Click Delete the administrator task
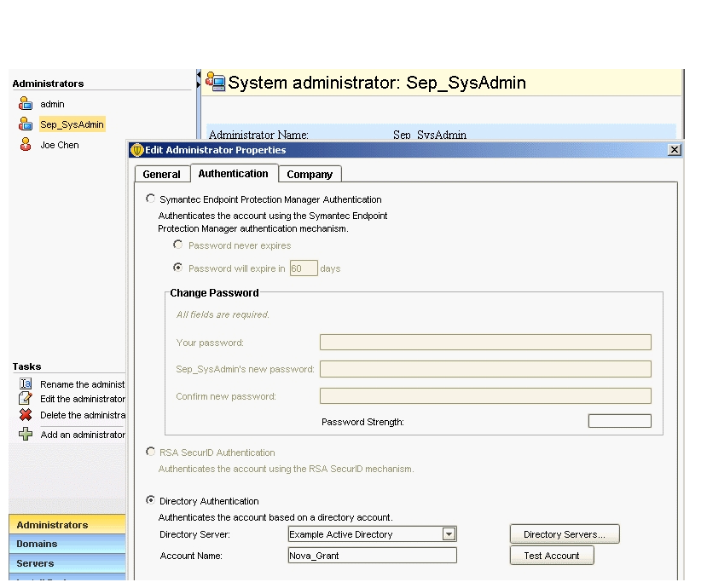The width and height of the screenshot is (707, 588). (x=83, y=415)
